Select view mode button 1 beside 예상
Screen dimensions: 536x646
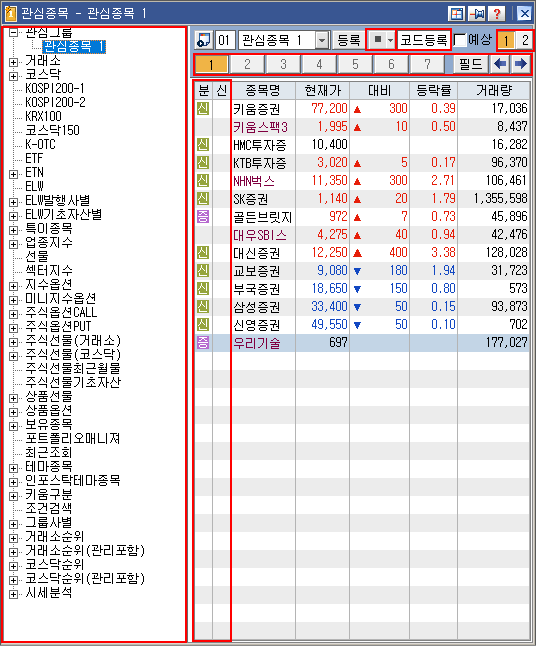click(x=506, y=40)
